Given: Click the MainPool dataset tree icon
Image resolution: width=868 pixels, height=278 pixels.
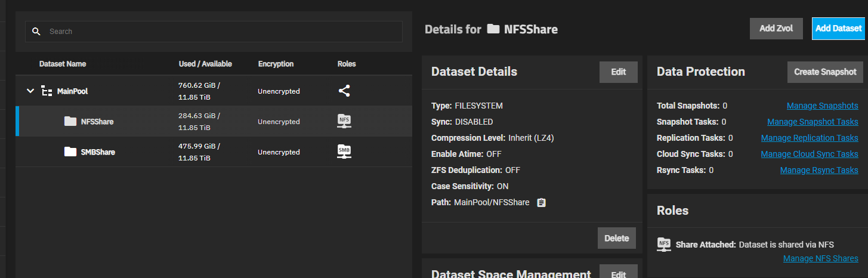Looking at the screenshot, I should tap(47, 91).
